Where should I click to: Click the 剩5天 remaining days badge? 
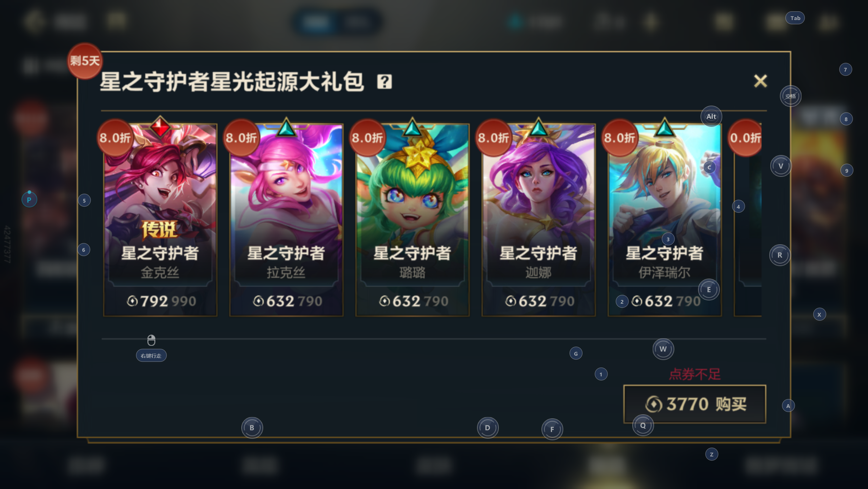(x=85, y=61)
